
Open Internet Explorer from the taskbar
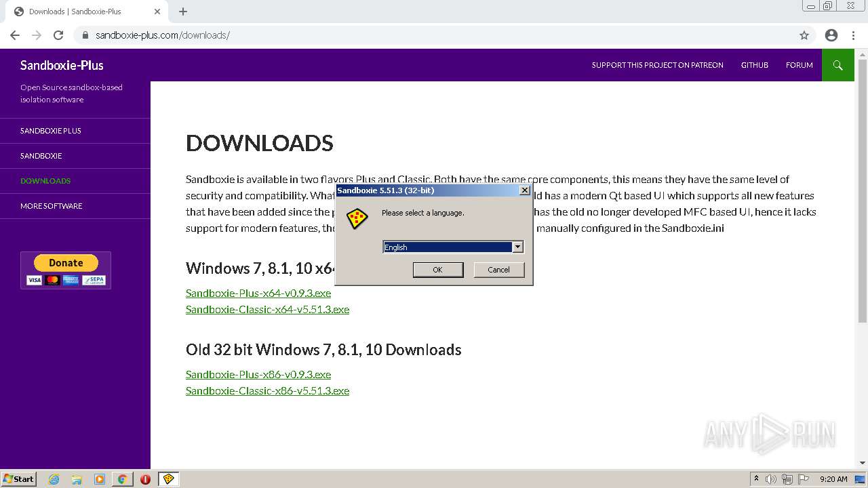point(54,479)
